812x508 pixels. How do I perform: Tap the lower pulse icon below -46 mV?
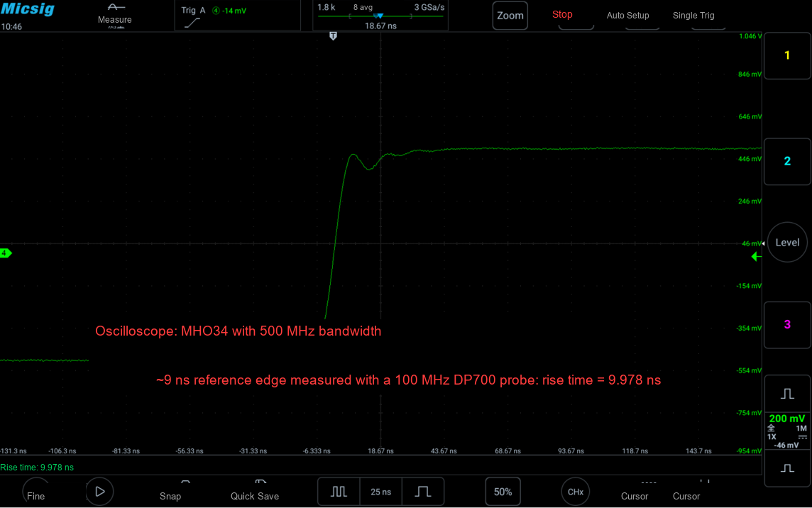click(787, 468)
